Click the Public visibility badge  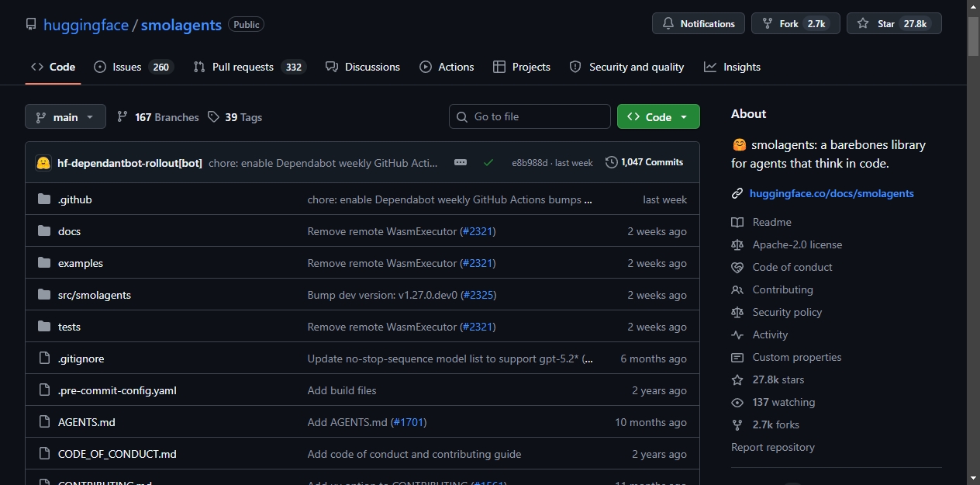click(246, 25)
